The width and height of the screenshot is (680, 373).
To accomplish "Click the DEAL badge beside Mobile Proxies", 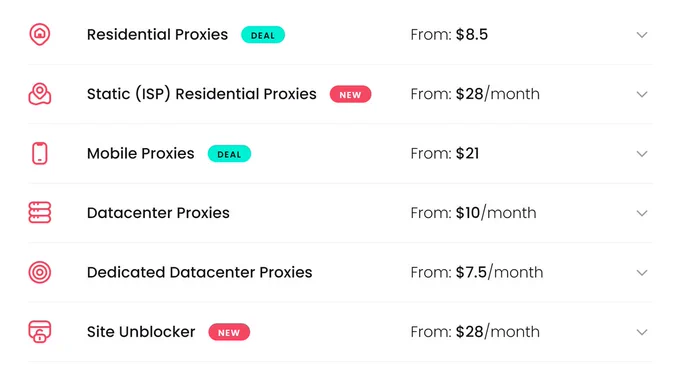I will [x=229, y=154].
